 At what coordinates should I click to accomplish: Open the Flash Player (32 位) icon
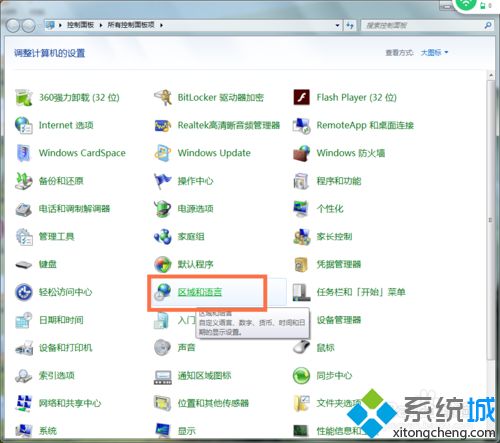pos(301,97)
